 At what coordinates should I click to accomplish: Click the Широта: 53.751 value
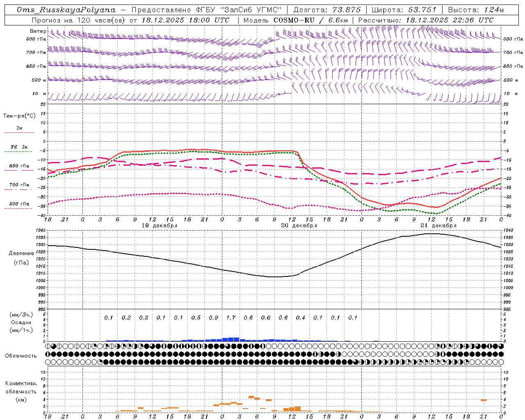coord(404,10)
